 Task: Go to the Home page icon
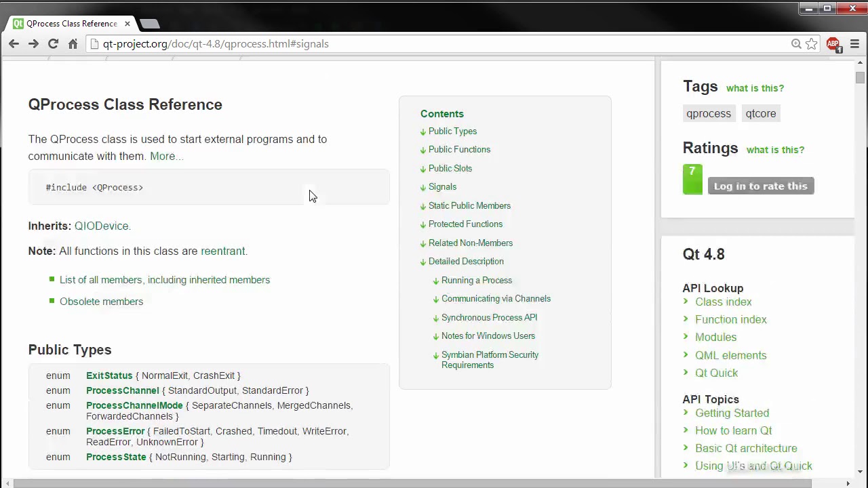point(73,44)
